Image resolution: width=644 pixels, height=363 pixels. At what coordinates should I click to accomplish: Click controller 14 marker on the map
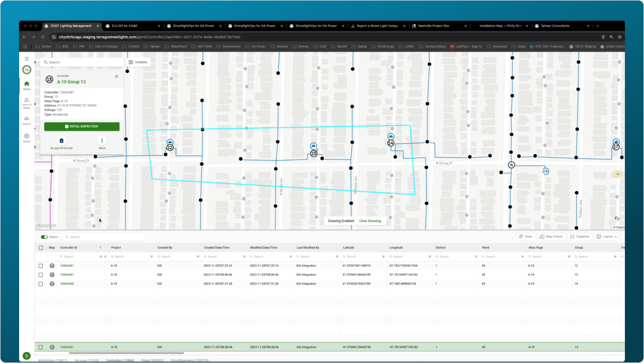tap(391, 143)
